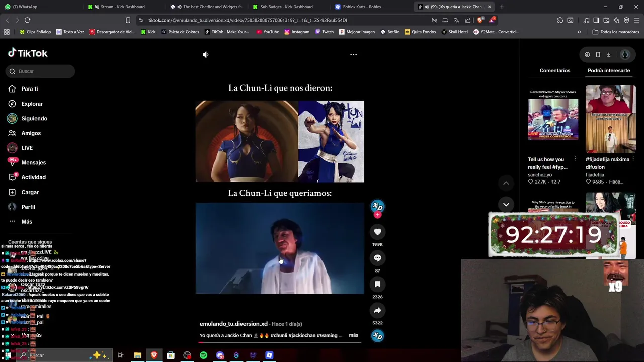Image resolution: width=644 pixels, height=362 pixels.
Task: Open the video's three-dot options menu
Action: (x=353, y=54)
